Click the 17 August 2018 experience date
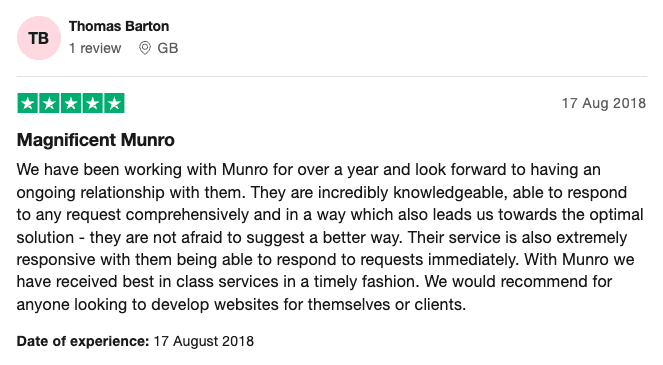Viewport: 663px width, 365px height. pyautogui.click(x=203, y=341)
